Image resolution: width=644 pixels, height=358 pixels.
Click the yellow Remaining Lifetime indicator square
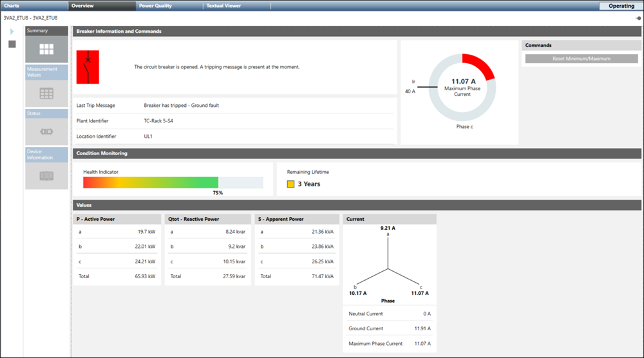tap(290, 184)
